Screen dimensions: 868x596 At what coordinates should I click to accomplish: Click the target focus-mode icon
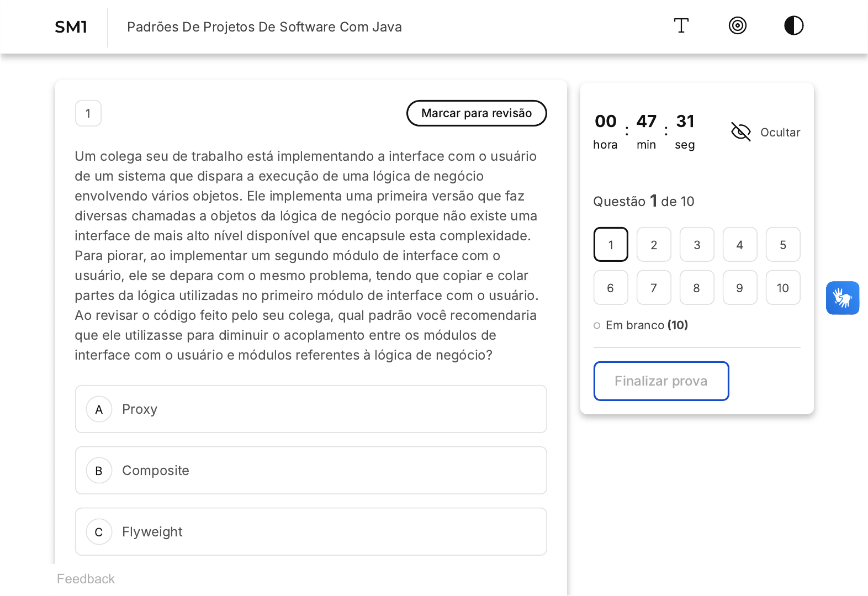coord(737,26)
